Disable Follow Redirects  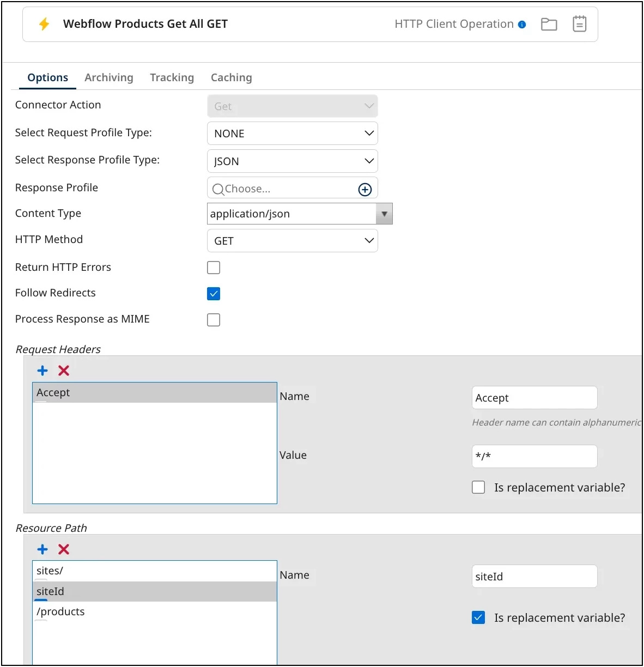[214, 293]
